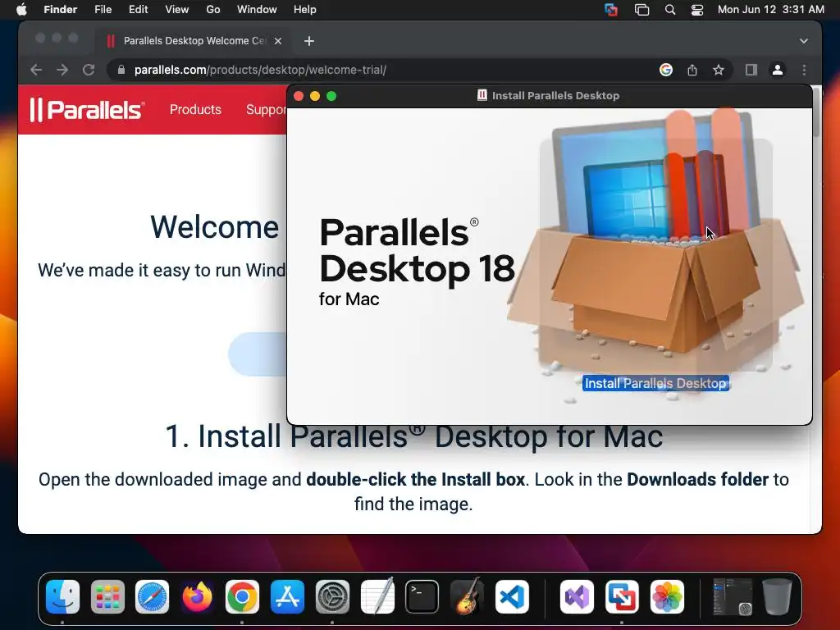Open Google Chrome in the Dock
This screenshot has width=840, height=630.
242,596
